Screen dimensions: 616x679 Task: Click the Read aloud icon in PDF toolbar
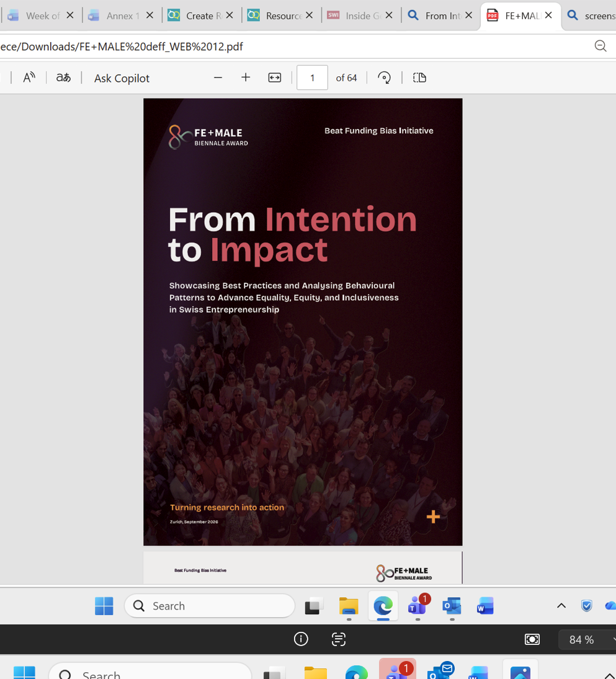point(29,78)
